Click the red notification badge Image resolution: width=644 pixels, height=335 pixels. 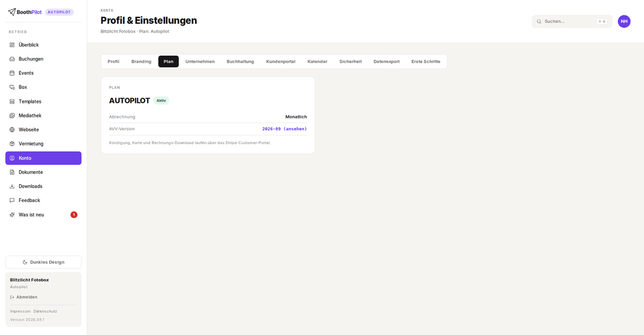[x=74, y=214]
